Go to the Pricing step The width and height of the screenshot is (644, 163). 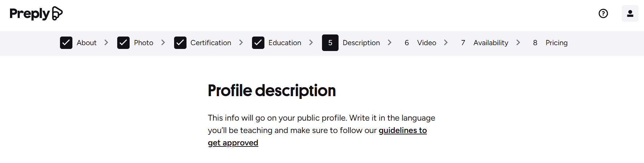[x=556, y=43]
